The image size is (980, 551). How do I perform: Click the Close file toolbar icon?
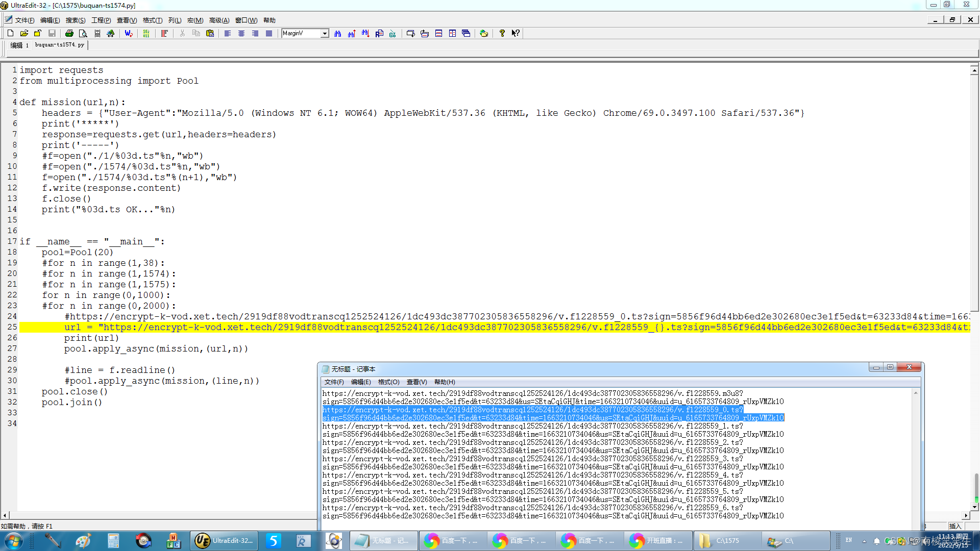tap(38, 33)
